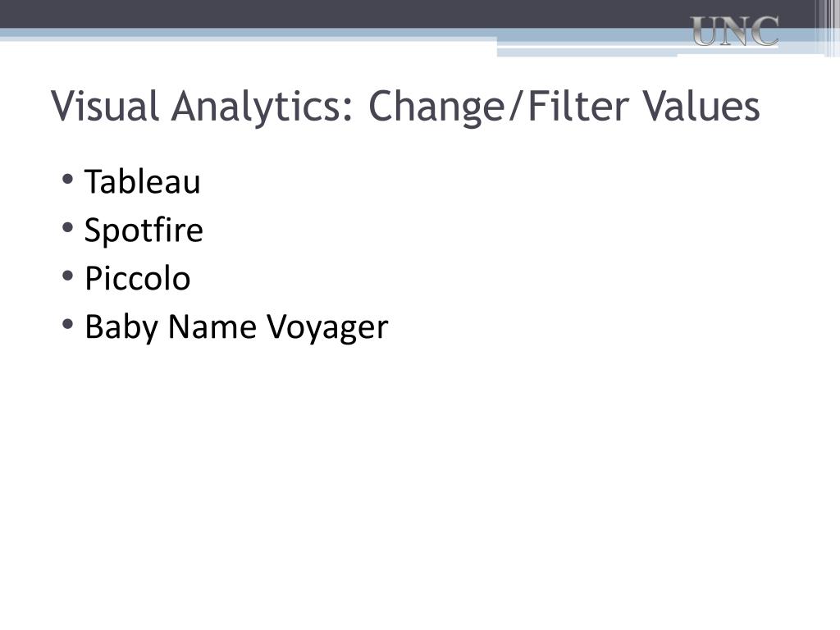
Task: Click the word Visual in the title
Action: coord(105,106)
